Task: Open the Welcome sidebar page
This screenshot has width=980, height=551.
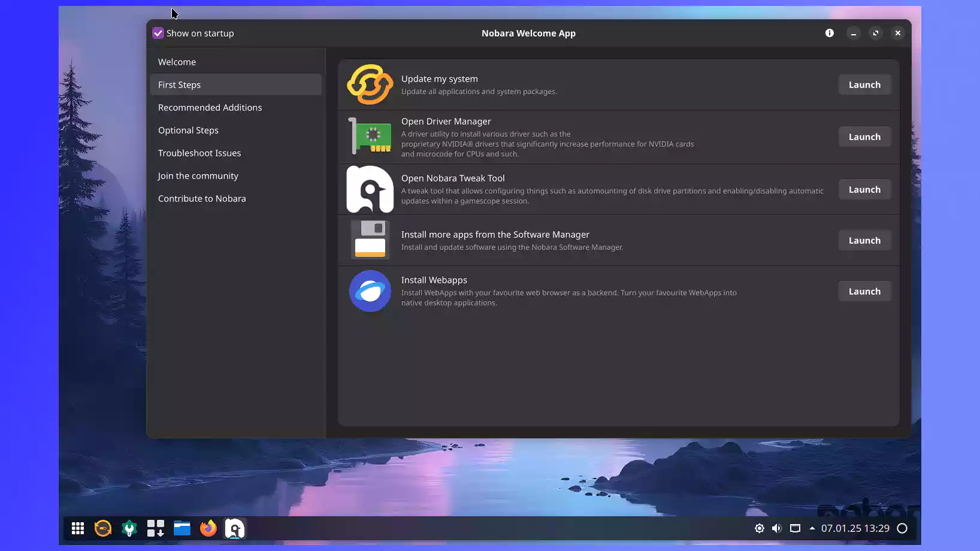Action: [x=236, y=62]
